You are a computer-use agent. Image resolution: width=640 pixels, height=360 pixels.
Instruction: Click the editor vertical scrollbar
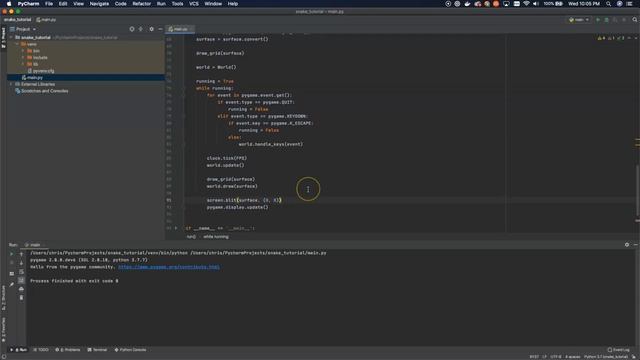tap(638, 192)
